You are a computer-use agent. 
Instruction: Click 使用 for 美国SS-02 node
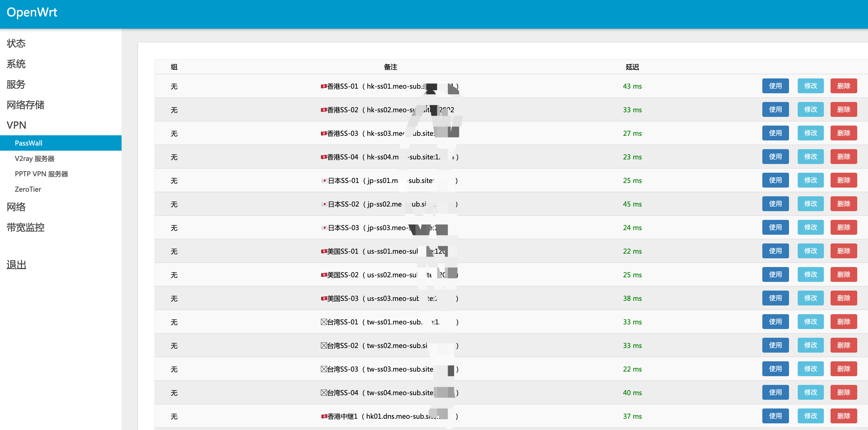pos(775,274)
